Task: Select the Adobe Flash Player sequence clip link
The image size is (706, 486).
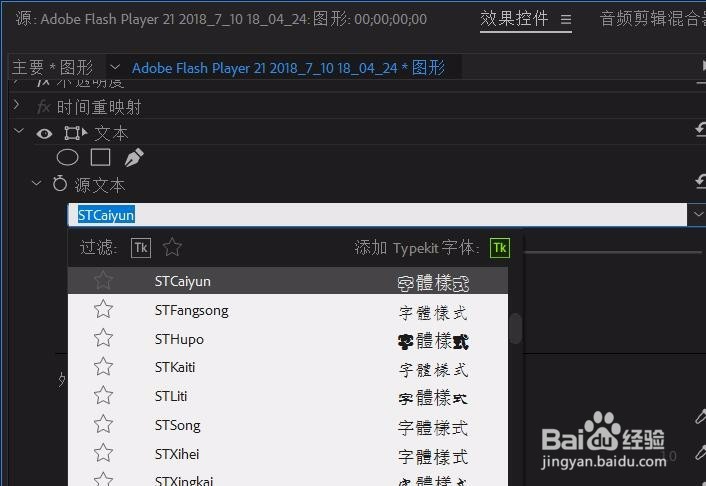Action: (288, 68)
